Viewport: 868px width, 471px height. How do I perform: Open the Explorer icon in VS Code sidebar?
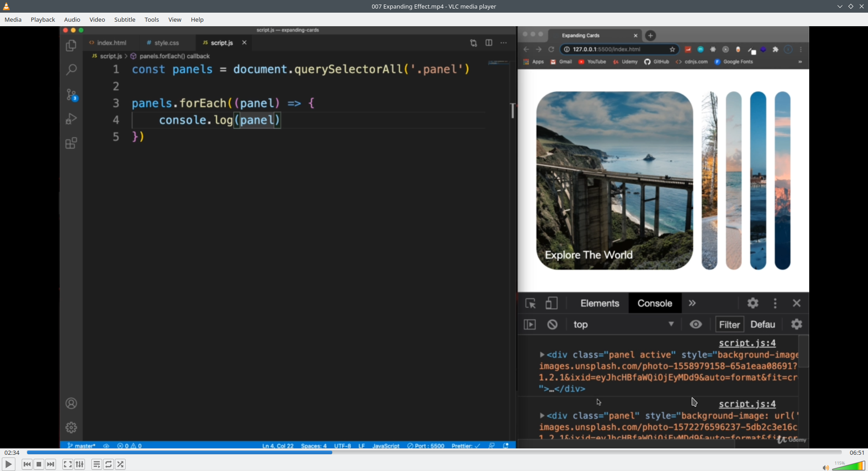point(71,46)
